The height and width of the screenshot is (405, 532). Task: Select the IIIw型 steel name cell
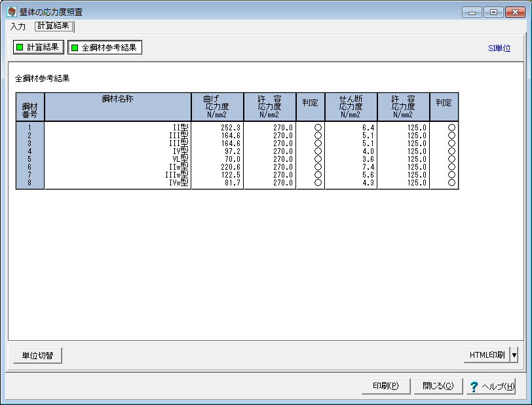point(177,174)
